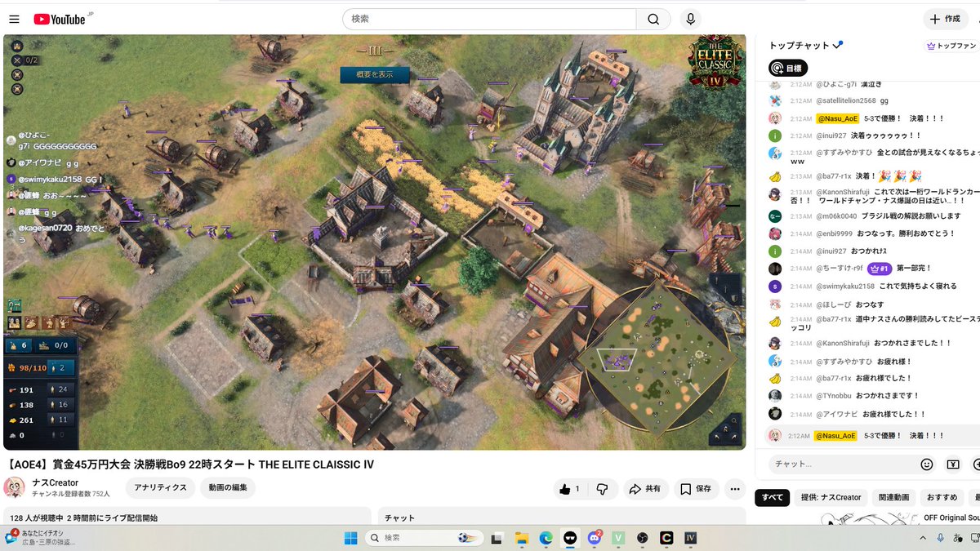The image size is (980, 551).
Task: Open ナスCreator channel avatar
Action: [14, 487]
